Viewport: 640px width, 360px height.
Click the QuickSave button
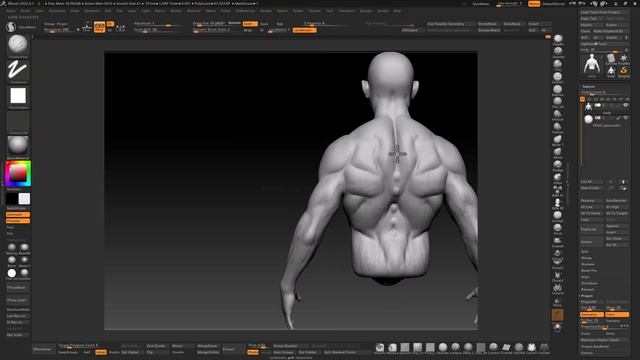coord(480,4)
